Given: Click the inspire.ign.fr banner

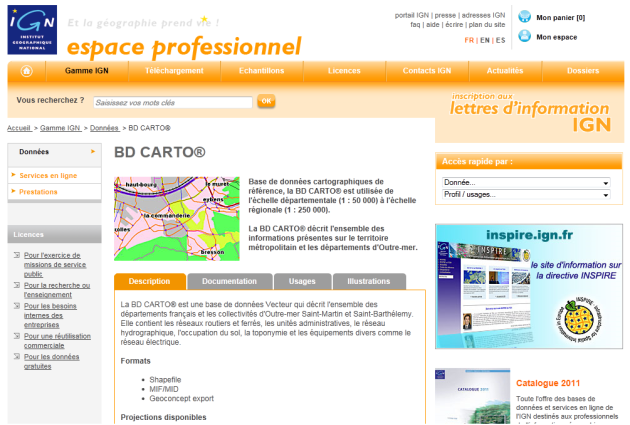Looking at the screenshot, I should [529, 286].
